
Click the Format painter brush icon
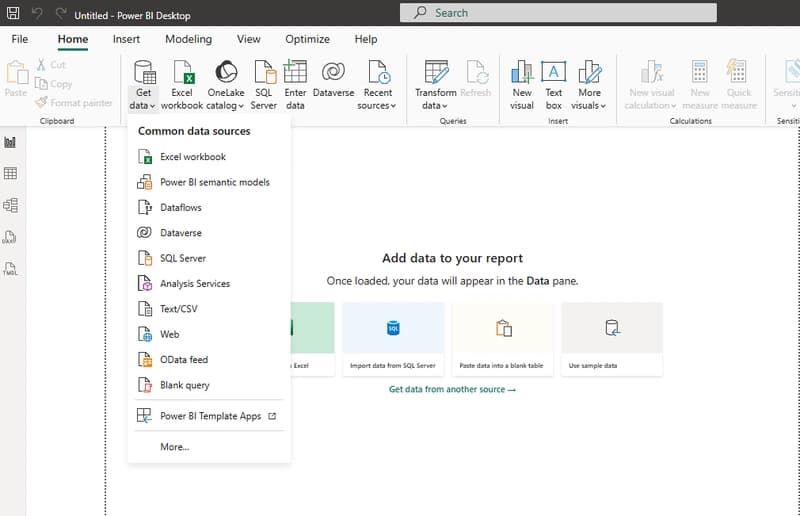pos(41,103)
